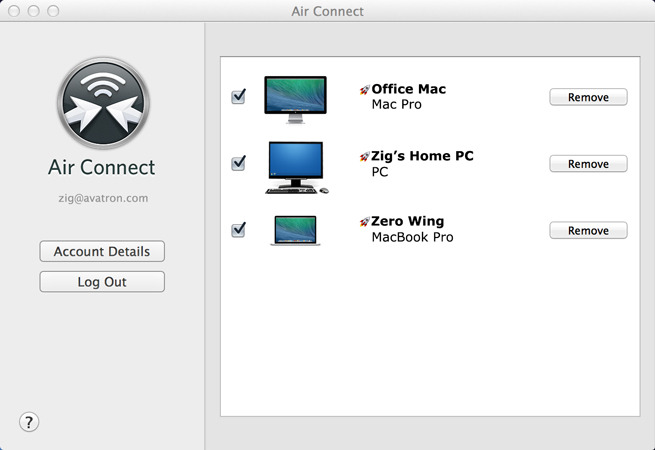Image resolution: width=655 pixels, height=450 pixels.
Task: Remove Zig's Home PC from the list
Action: (x=588, y=164)
